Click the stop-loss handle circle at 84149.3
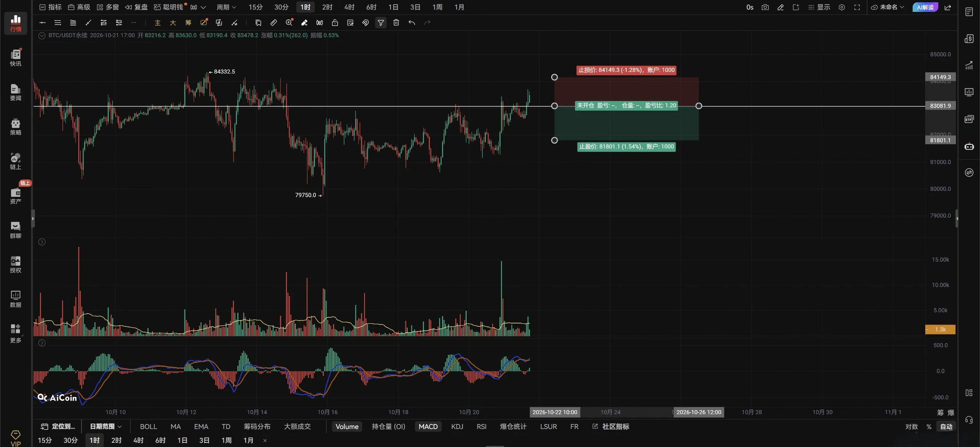The image size is (980, 447). pyautogui.click(x=554, y=77)
